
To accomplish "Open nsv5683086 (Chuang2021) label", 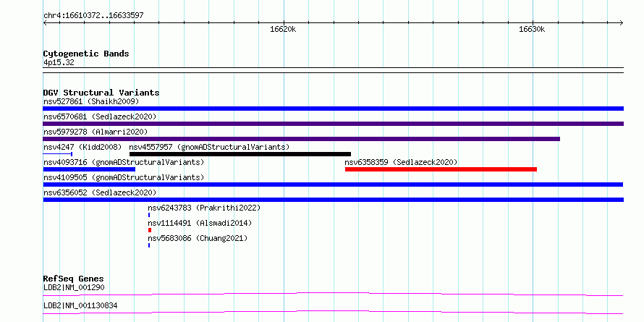I will 198,238.
